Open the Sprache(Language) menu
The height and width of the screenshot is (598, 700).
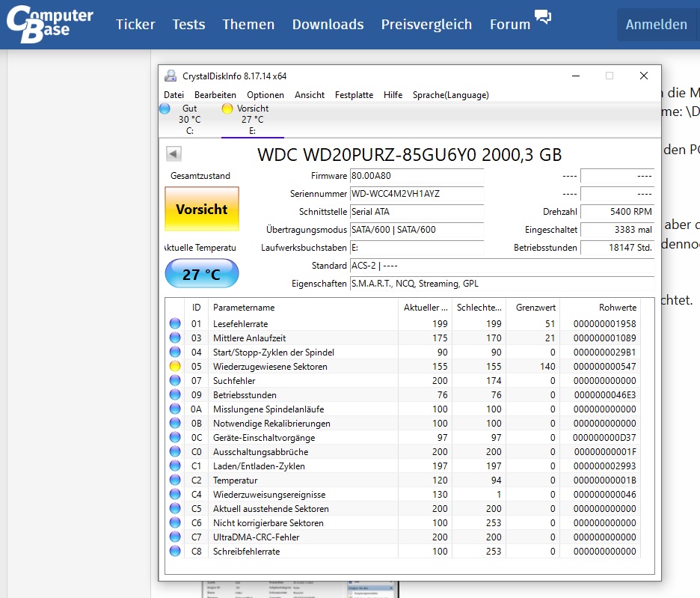(x=450, y=95)
